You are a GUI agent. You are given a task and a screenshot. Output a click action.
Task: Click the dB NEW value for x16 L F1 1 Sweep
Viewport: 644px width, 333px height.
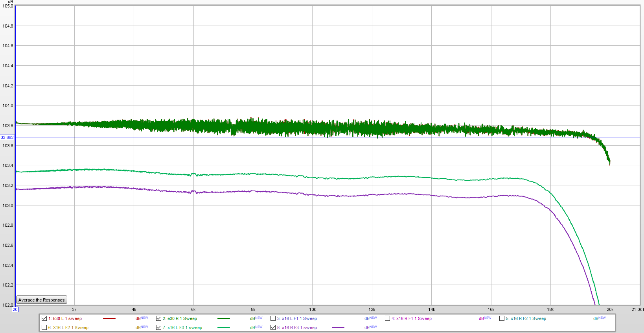pyautogui.click(x=371, y=318)
